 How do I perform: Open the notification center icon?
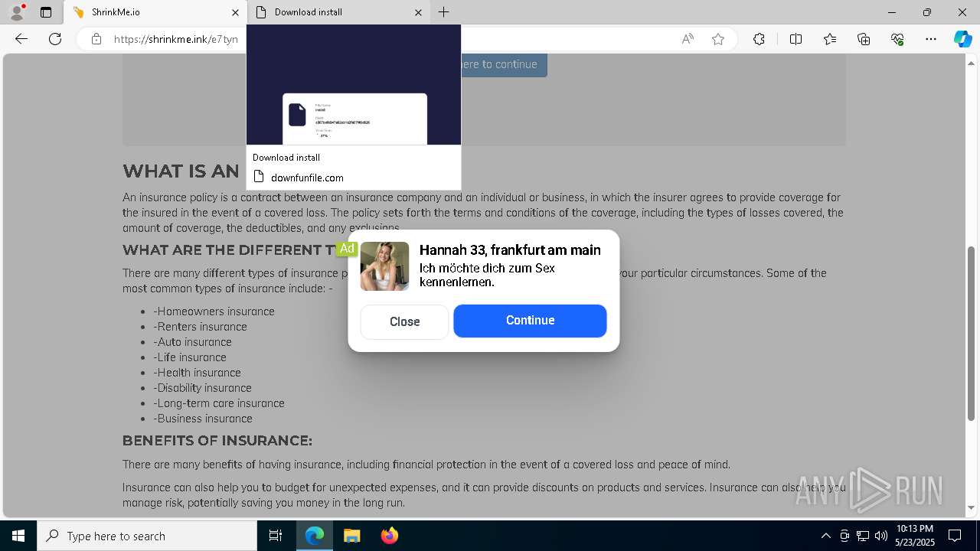[x=955, y=536]
